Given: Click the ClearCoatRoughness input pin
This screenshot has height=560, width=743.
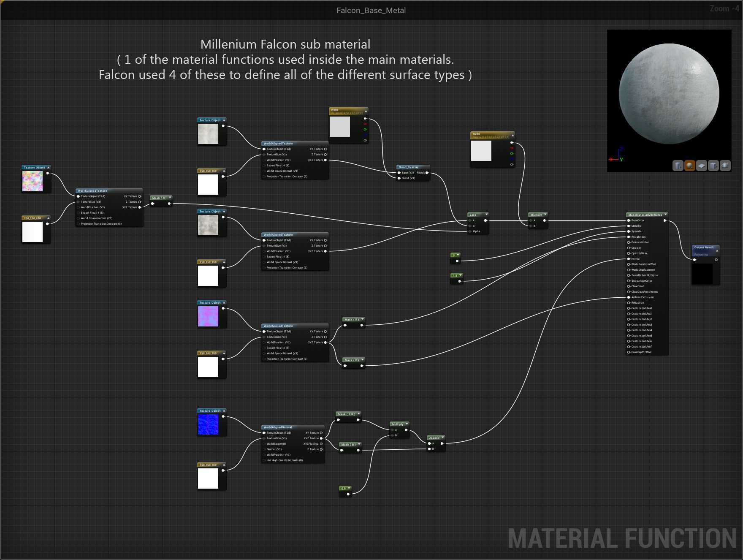Looking at the screenshot, I should [629, 292].
